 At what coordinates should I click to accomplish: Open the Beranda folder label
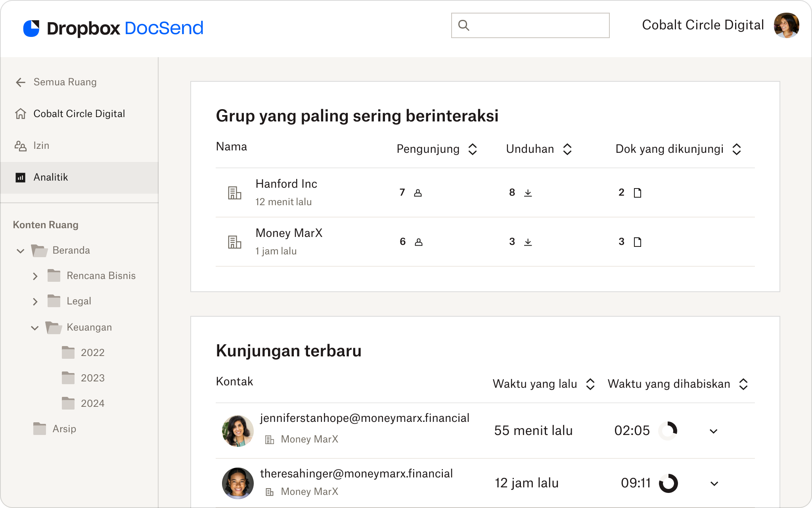(x=71, y=250)
